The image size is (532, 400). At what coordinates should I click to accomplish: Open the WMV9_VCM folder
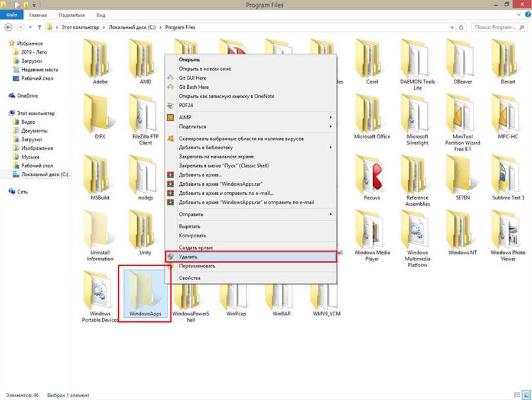click(x=326, y=301)
